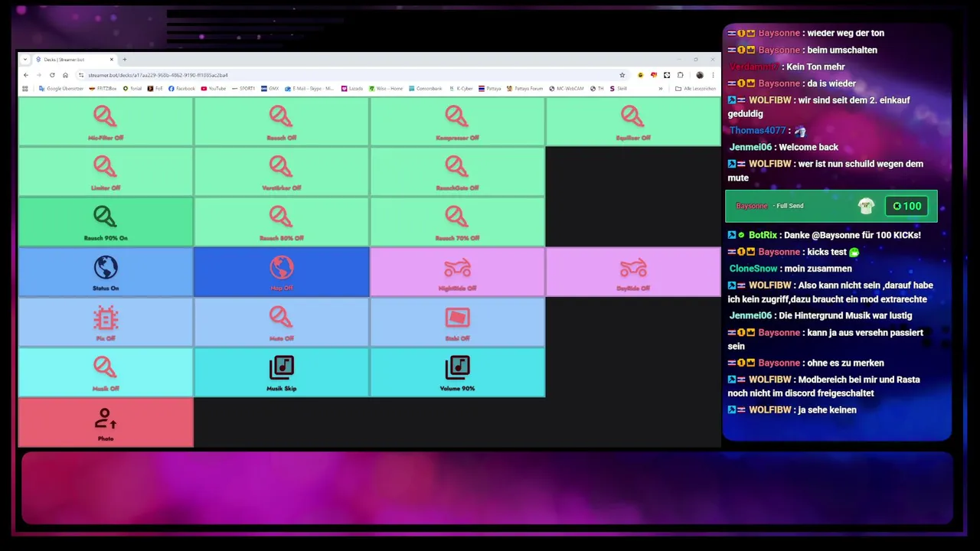Toggle the Equilizer Off deck button
The image size is (980, 551).
633,121
